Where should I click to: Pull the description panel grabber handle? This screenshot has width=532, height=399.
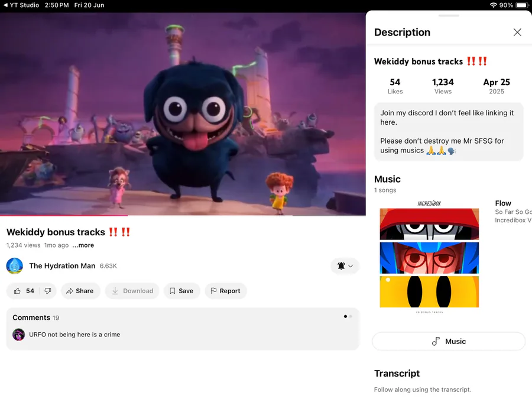tap(449, 15)
